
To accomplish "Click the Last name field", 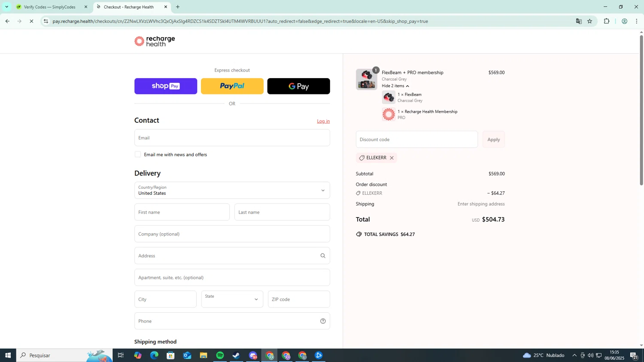I will pos(282,212).
